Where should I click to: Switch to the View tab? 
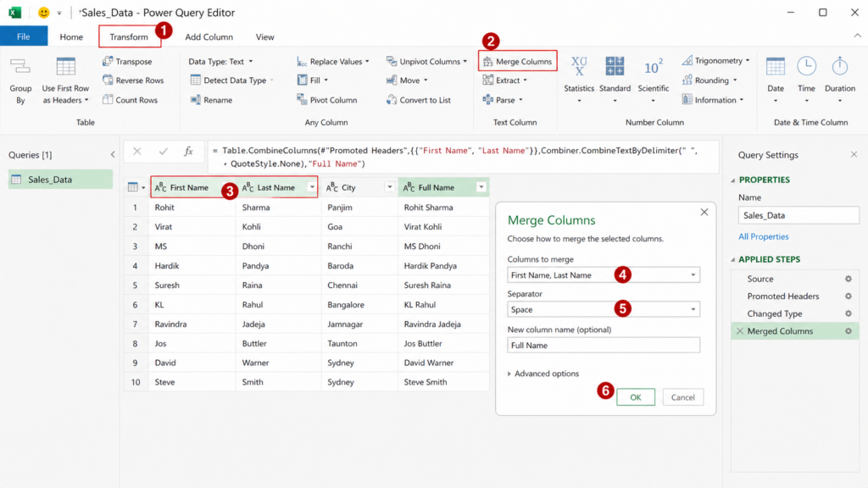pos(264,37)
